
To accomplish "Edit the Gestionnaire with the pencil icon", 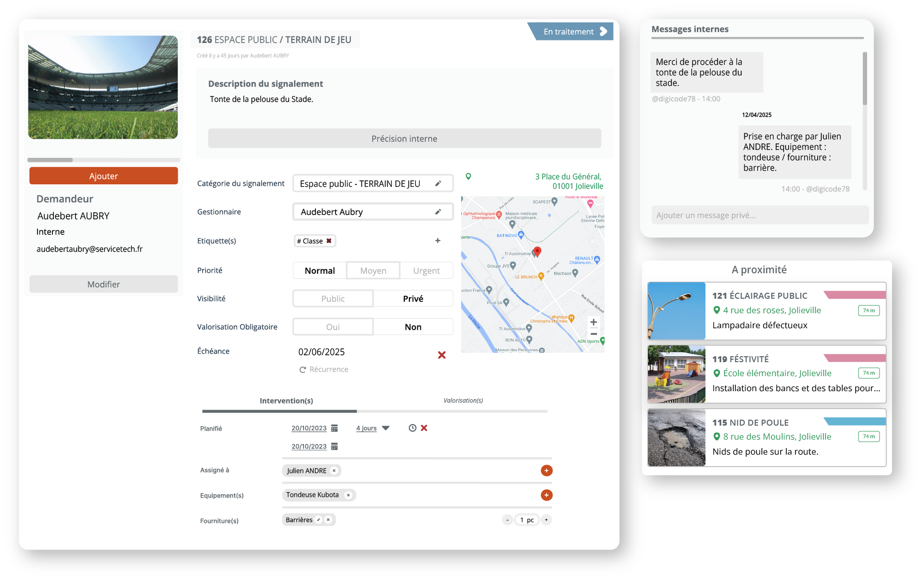I will 438,212.
